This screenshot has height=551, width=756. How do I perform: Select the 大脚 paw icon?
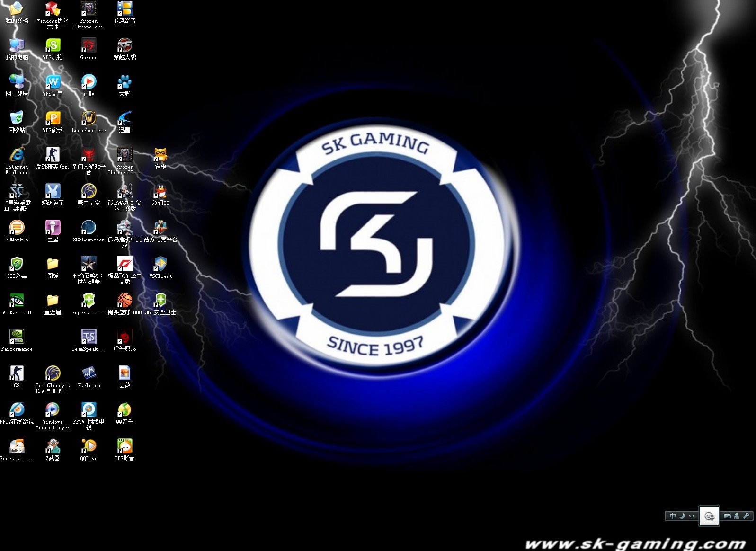(125, 82)
